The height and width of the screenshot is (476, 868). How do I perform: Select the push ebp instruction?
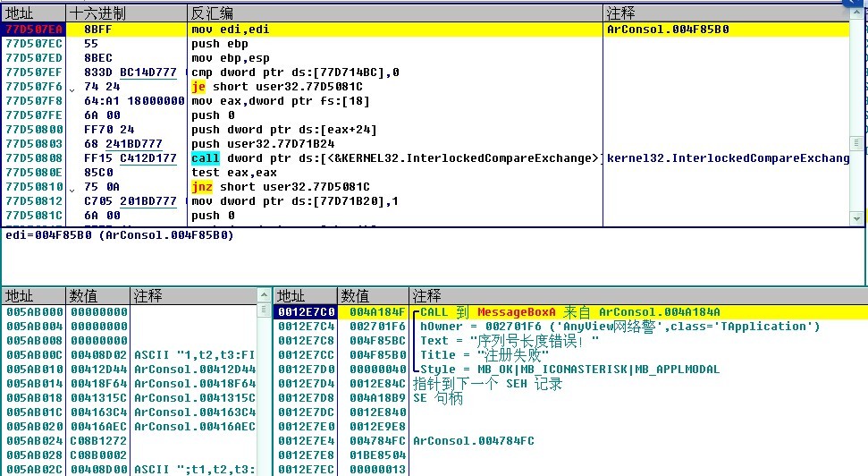220,44
